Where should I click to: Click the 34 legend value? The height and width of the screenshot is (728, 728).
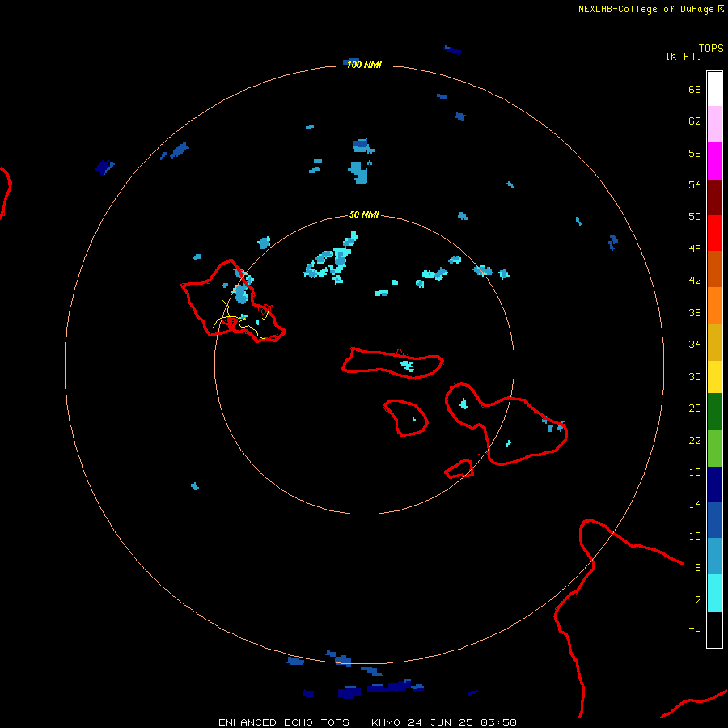pos(695,344)
